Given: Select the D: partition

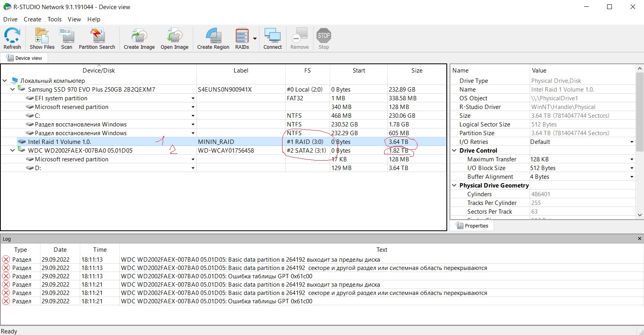Looking at the screenshot, I should 38,168.
